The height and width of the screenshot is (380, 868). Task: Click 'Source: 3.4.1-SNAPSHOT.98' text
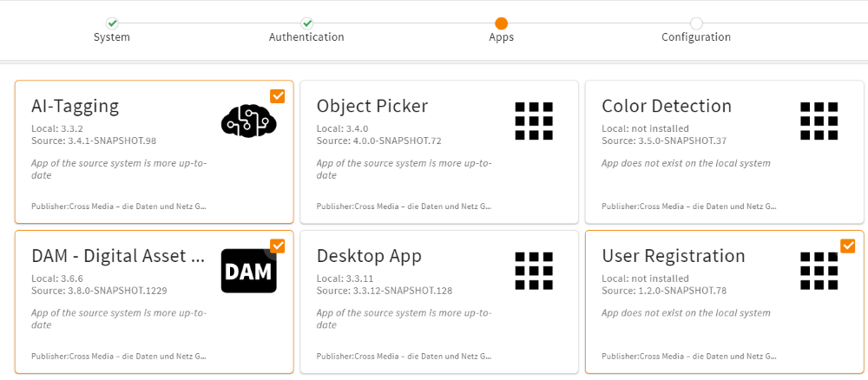[94, 141]
